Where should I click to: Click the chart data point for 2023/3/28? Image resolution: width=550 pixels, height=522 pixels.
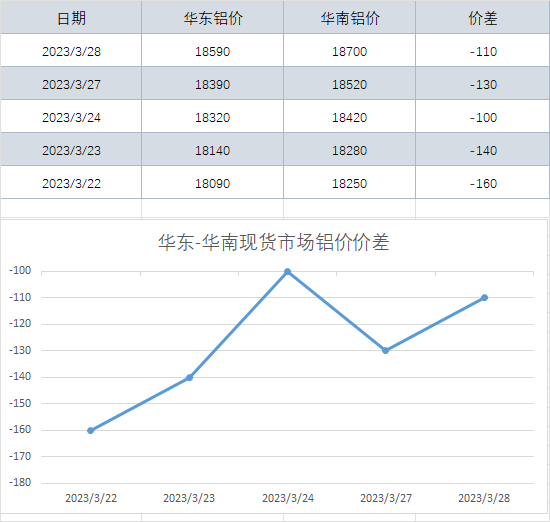click(484, 297)
